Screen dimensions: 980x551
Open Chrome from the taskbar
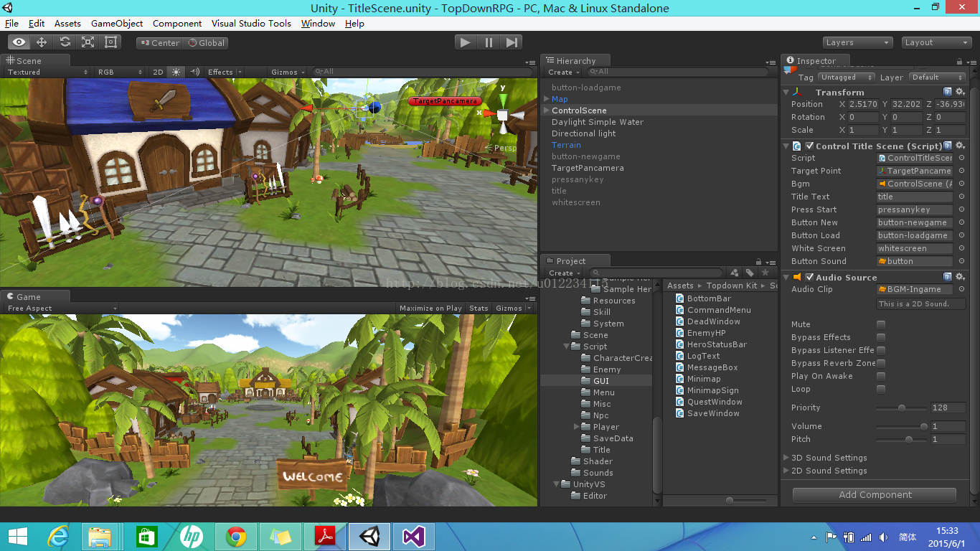tap(236, 537)
